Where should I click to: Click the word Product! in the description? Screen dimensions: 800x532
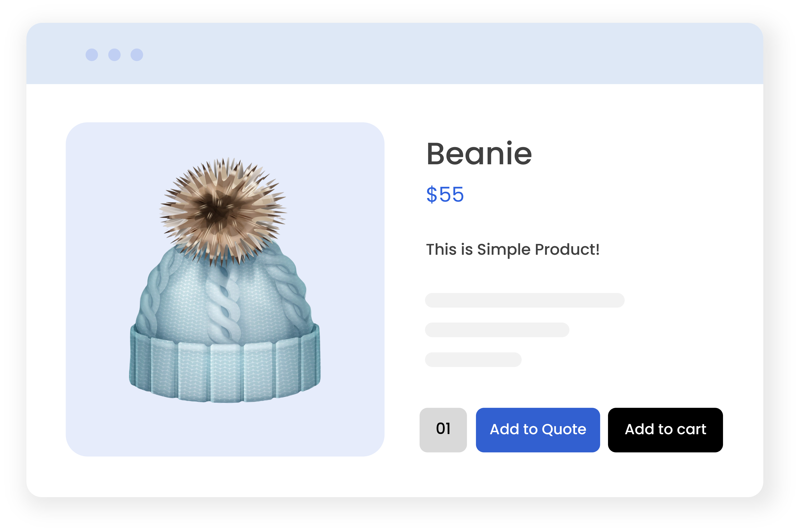pos(567,249)
